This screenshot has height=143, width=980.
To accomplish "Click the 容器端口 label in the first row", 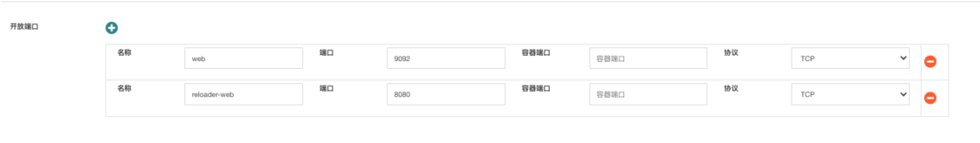I will [x=536, y=52].
